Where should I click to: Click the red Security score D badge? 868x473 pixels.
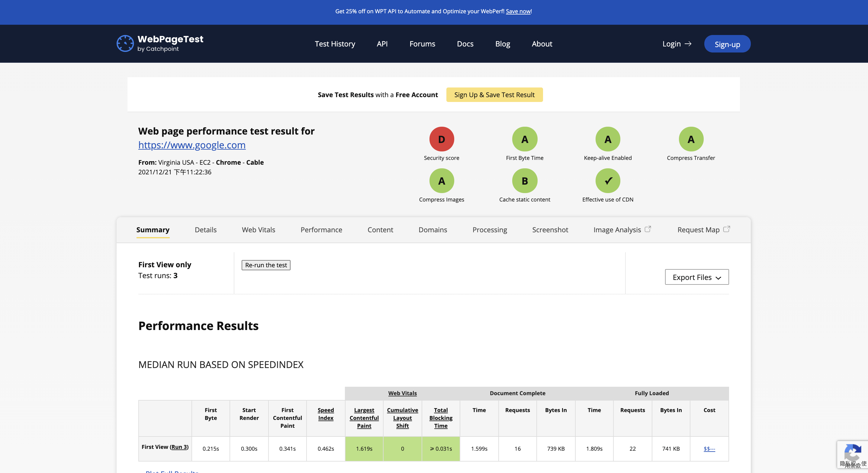point(442,139)
